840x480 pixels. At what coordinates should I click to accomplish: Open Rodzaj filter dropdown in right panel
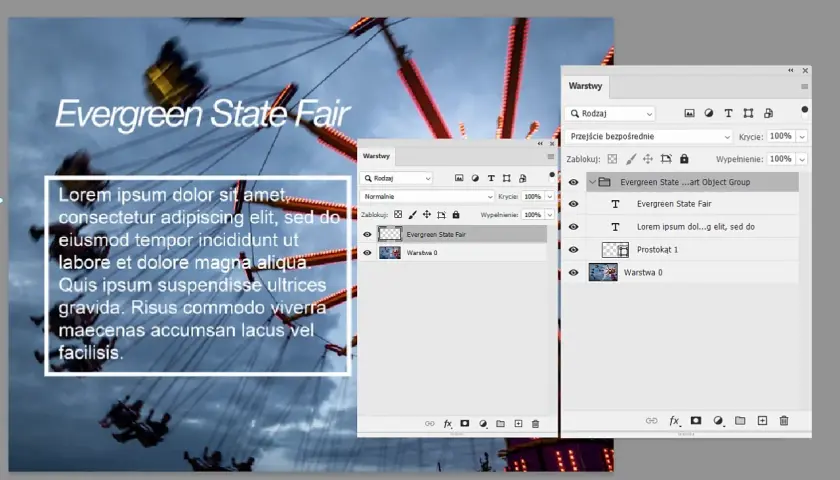610,114
